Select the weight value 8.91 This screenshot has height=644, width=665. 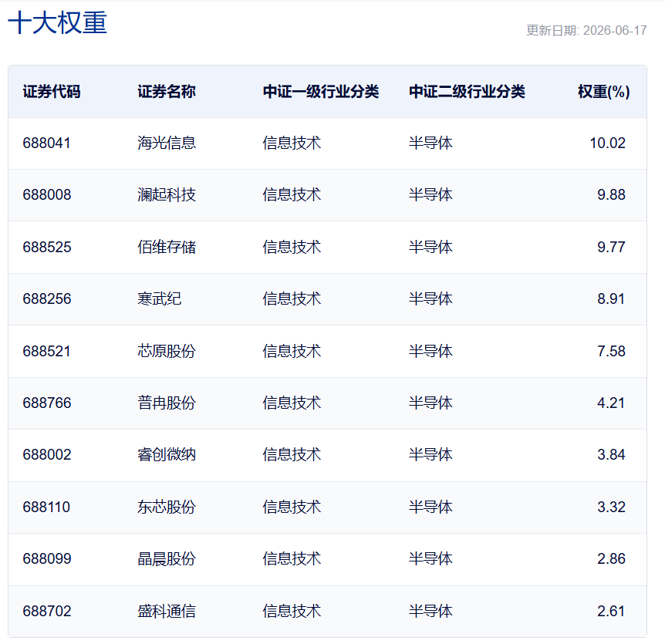(x=611, y=299)
